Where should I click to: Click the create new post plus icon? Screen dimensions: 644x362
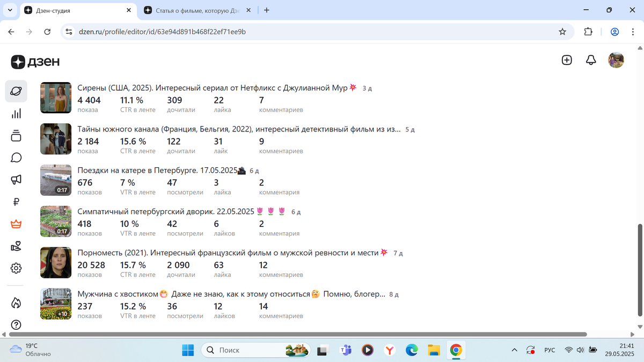pyautogui.click(x=567, y=60)
